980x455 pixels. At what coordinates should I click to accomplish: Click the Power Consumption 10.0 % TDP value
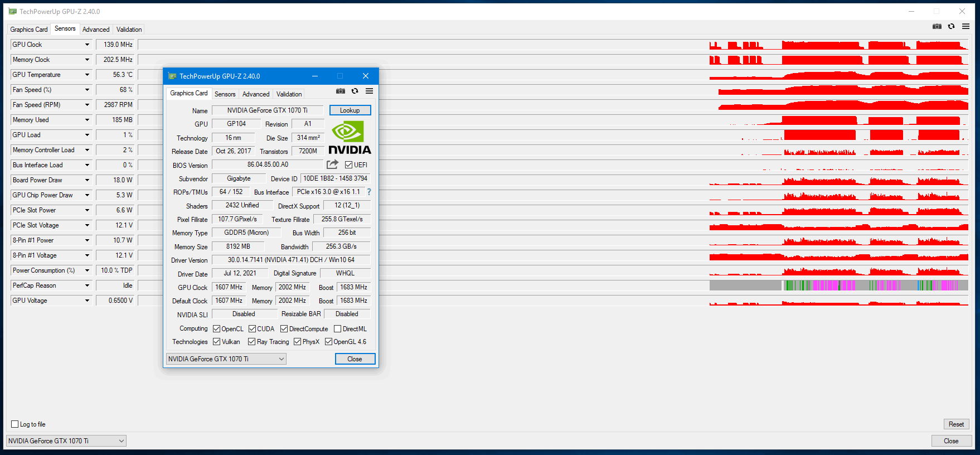tap(115, 270)
